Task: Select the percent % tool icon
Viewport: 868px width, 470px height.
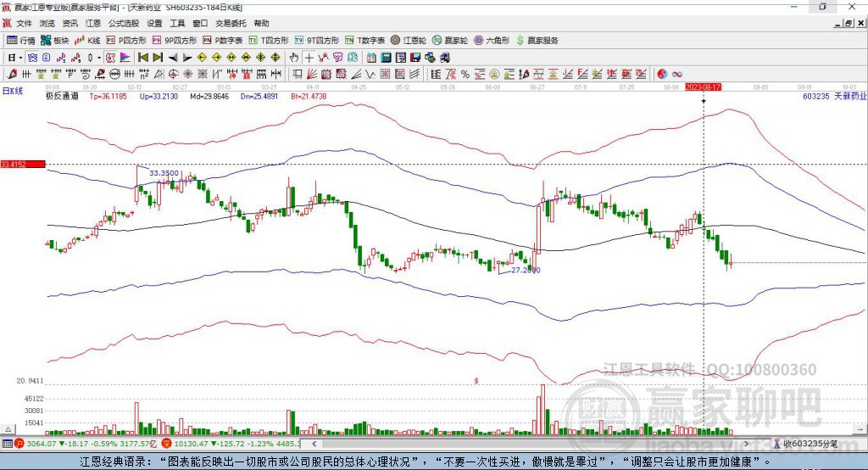Action: click(x=465, y=75)
